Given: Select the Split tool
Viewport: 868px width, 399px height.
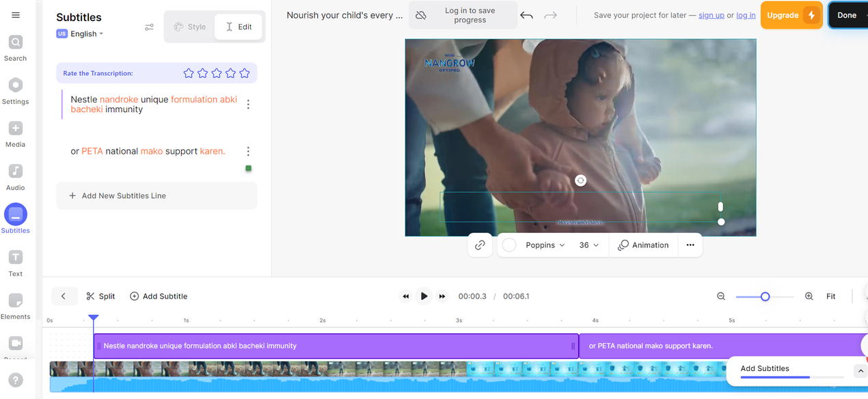Looking at the screenshot, I should pyautogui.click(x=100, y=297).
